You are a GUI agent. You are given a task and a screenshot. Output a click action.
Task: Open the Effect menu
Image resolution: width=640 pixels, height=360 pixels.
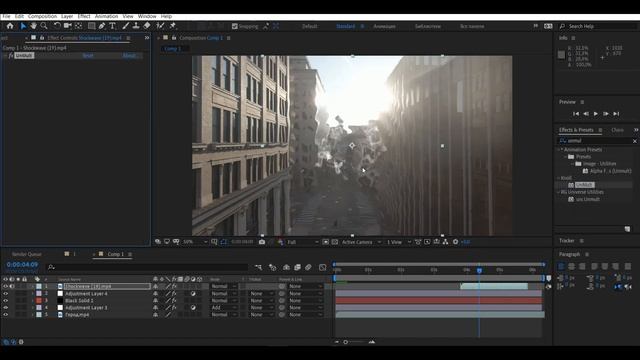tap(84, 16)
